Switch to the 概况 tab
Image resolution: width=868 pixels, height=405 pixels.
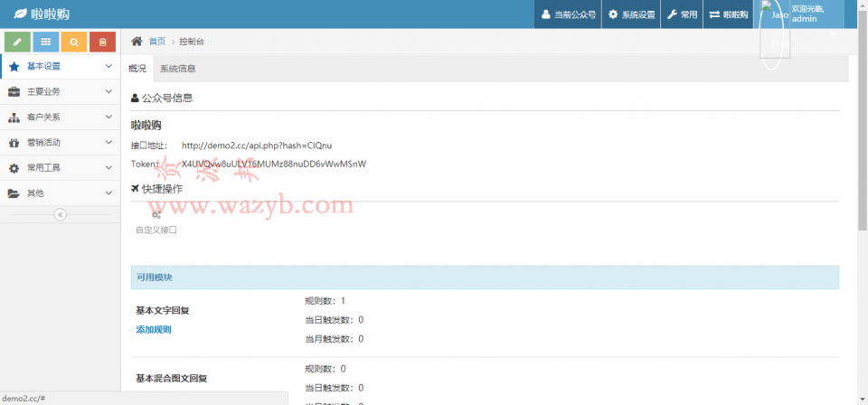pos(137,70)
